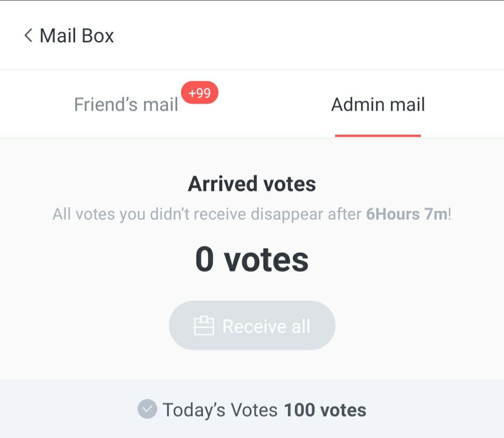Switch to the Friend's mail tab
This screenshot has height=438, width=504.
(126, 104)
